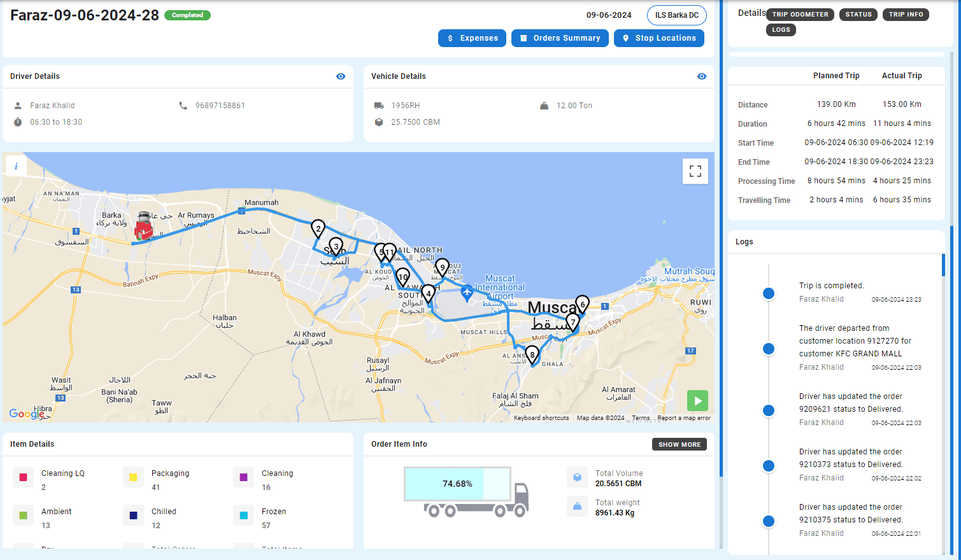Select stop marker 7 on map
This screenshot has width=961, height=560.
coord(573,322)
